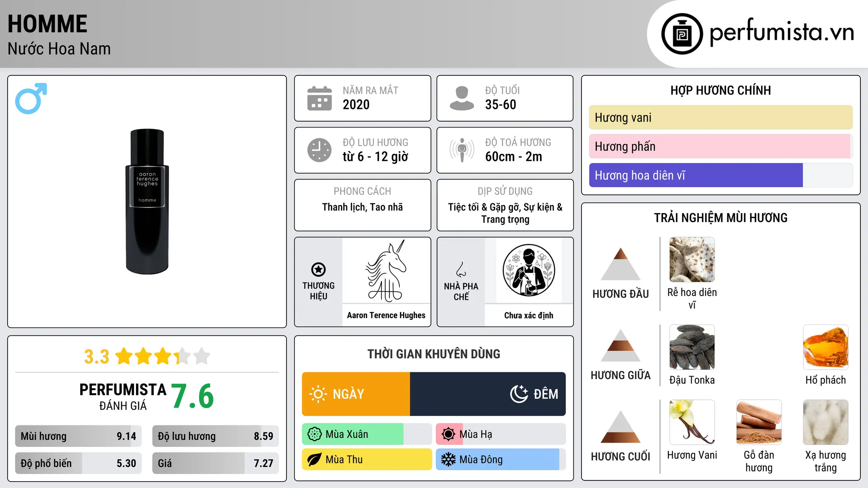Click the Trải Nghiệm Mùi Hương heading
The height and width of the screenshot is (488, 868).
721,218
